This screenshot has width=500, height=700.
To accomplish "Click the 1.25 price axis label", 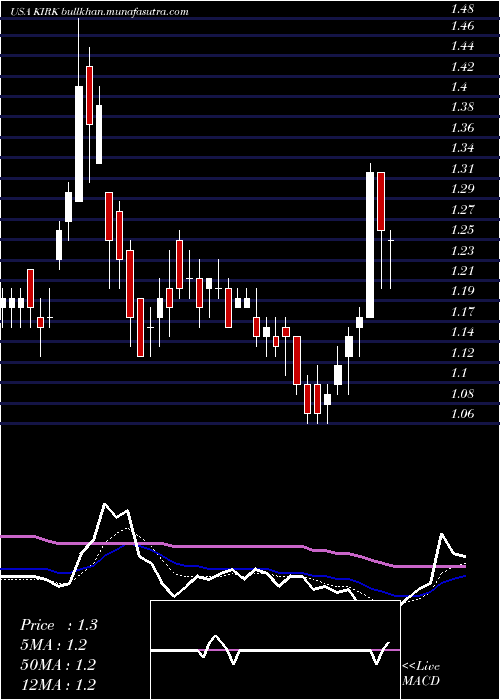I will coord(462,230).
